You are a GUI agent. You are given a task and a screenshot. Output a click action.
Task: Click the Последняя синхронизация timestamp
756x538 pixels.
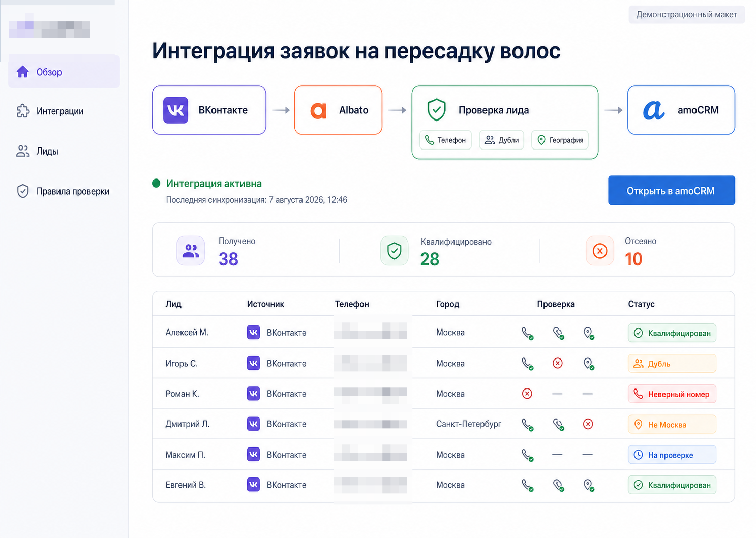click(257, 200)
